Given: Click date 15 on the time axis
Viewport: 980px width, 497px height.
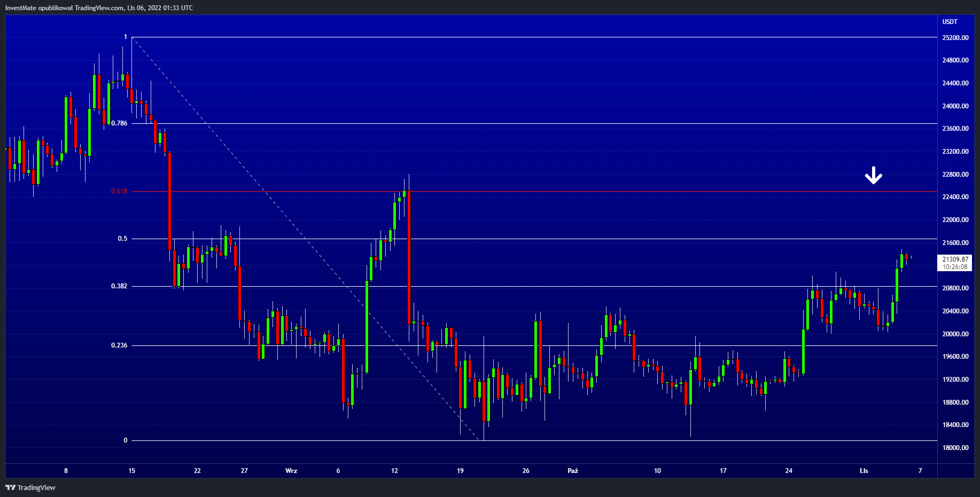Looking at the screenshot, I should tap(132, 471).
